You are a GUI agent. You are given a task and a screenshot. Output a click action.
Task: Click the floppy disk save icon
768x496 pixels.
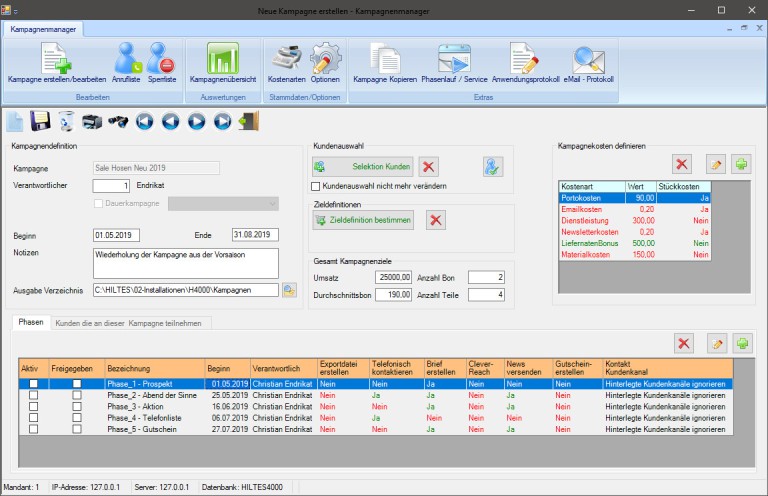coord(41,122)
